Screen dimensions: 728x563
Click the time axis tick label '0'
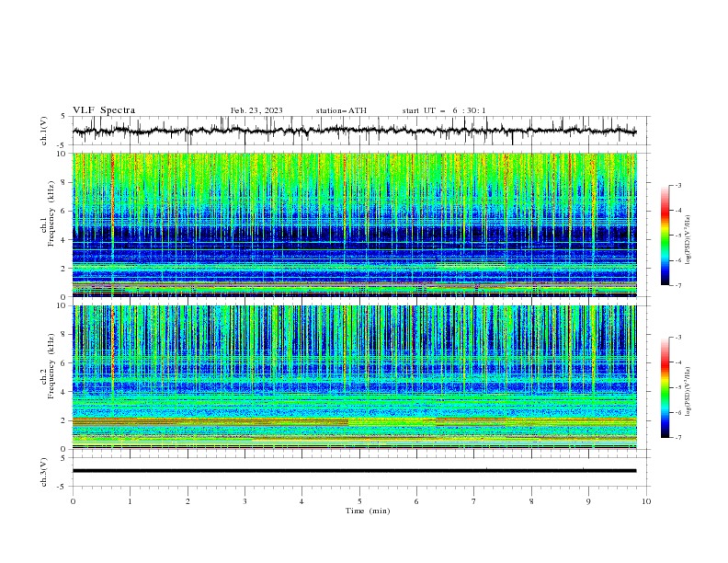(x=73, y=501)
